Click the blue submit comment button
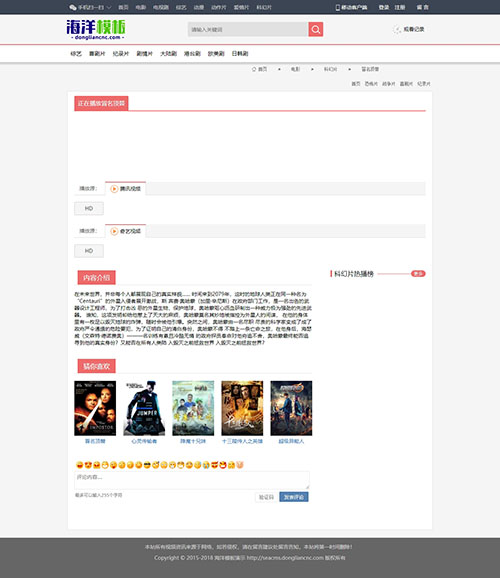500x578 pixels. [x=294, y=497]
